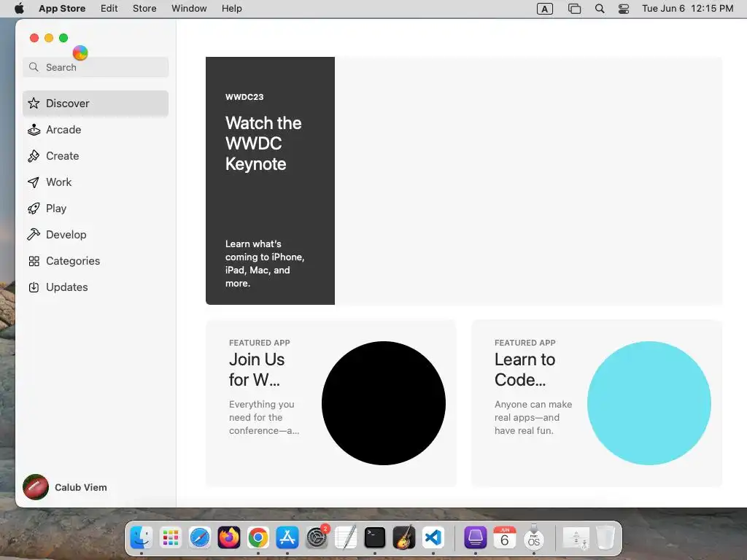Open the Help menu

coord(231,9)
